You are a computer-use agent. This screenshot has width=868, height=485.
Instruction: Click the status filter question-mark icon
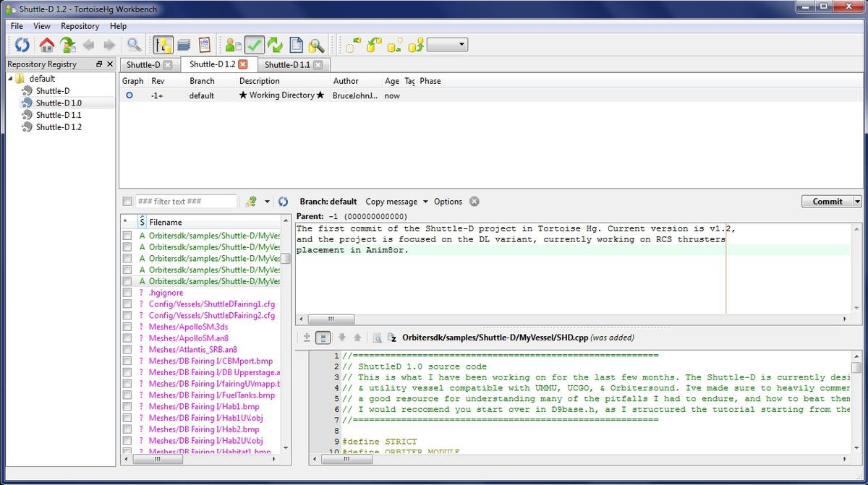[x=252, y=202]
